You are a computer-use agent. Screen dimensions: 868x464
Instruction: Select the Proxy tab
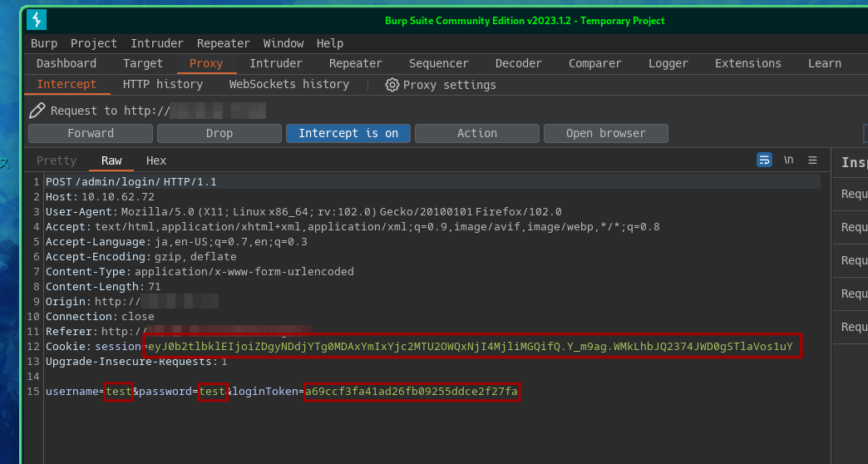(x=206, y=64)
